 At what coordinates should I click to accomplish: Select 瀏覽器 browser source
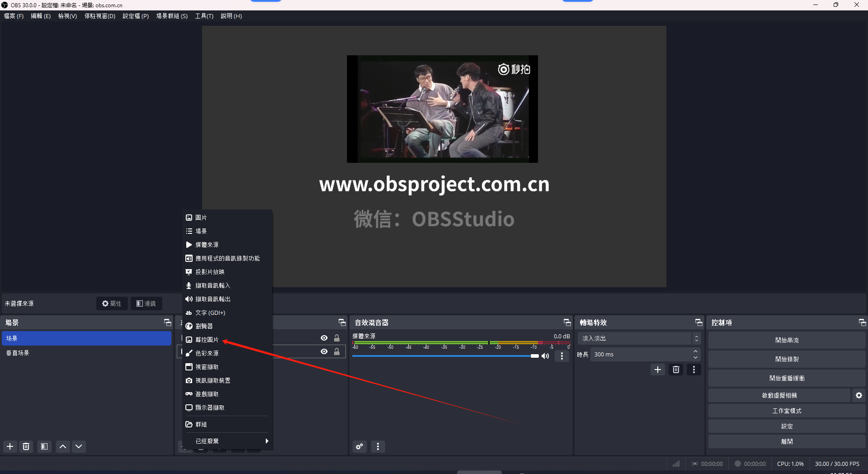[x=227, y=326]
